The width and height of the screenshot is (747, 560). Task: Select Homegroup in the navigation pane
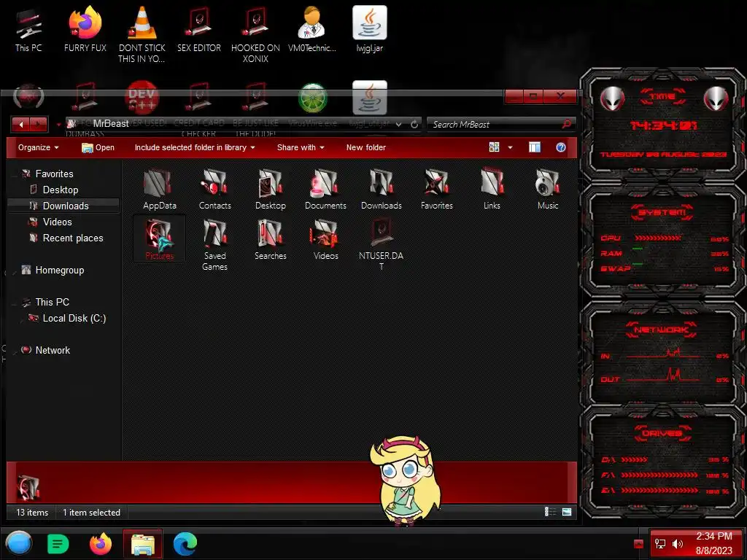click(x=60, y=270)
